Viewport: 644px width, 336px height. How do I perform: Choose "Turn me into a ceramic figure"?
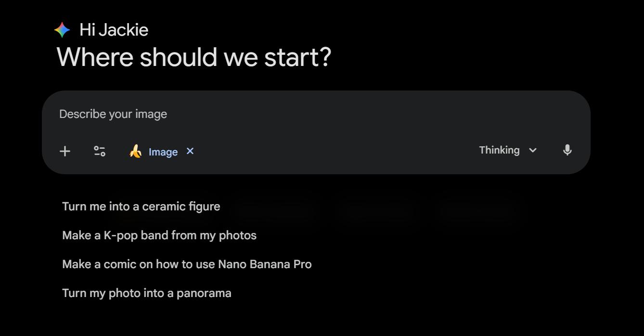click(x=141, y=207)
